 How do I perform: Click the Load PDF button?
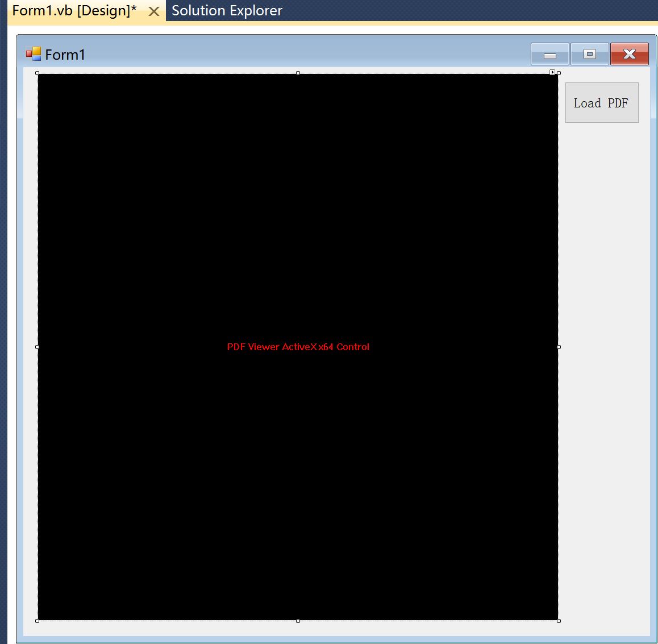(601, 103)
